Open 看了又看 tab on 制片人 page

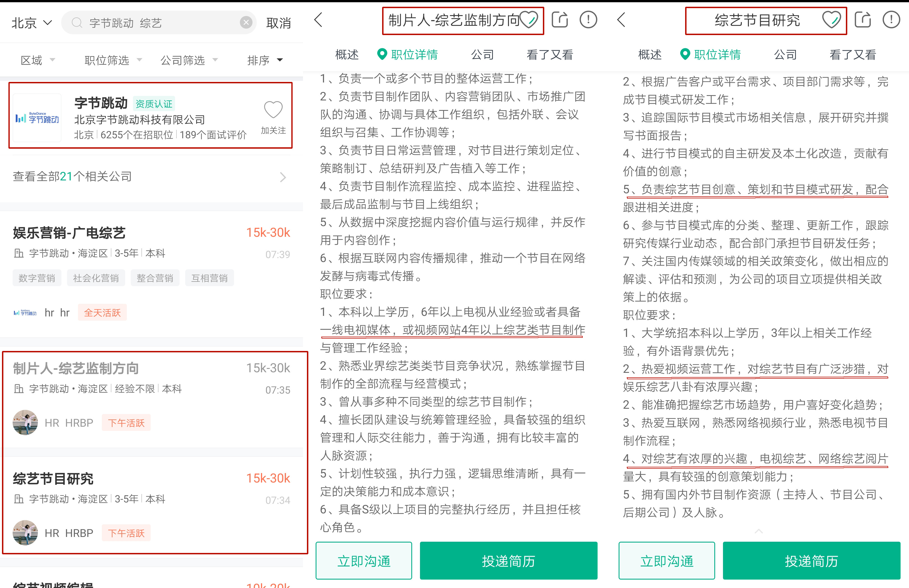[550, 55]
